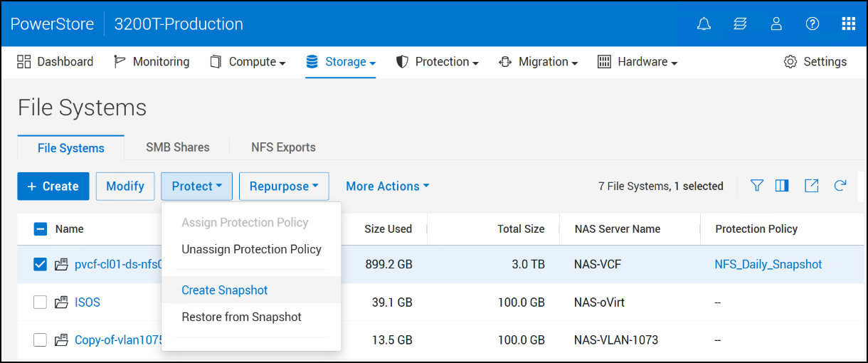868x363 pixels.
Task: Open the apps grid icon
Action: click(849, 24)
